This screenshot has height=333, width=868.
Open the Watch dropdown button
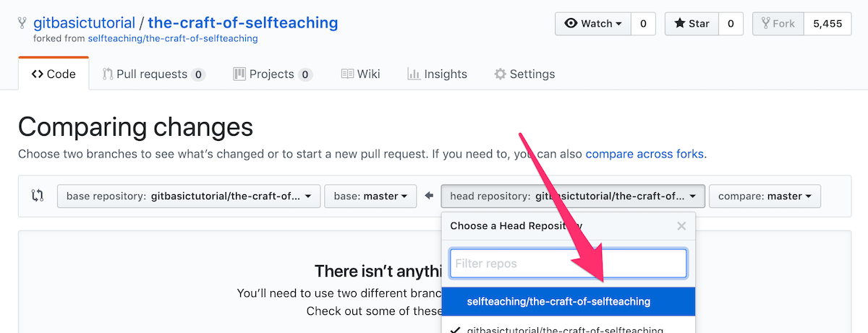[593, 23]
